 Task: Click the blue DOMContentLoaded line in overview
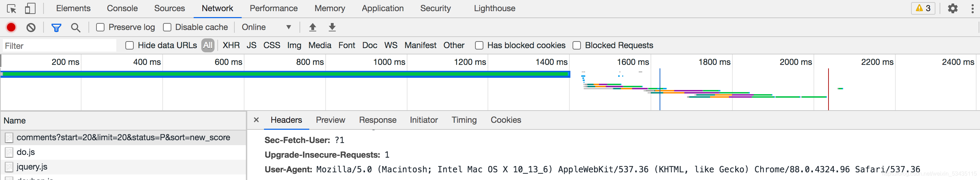point(660,89)
